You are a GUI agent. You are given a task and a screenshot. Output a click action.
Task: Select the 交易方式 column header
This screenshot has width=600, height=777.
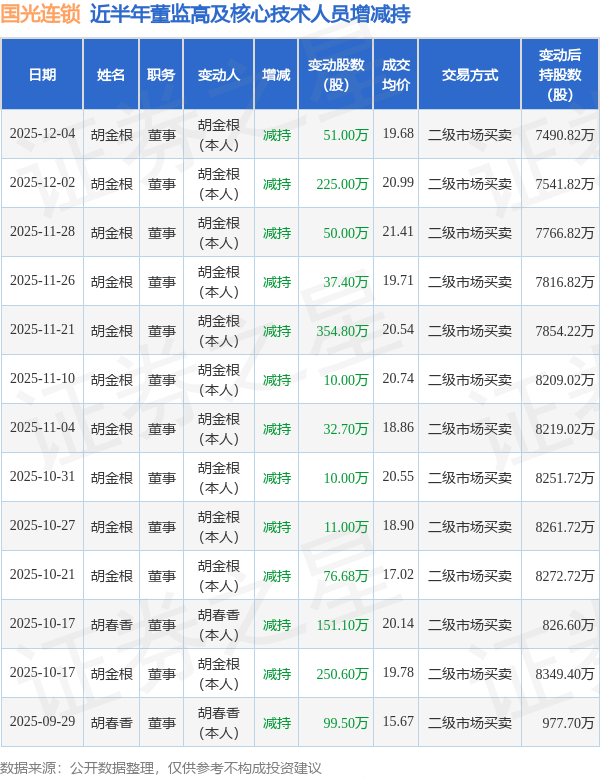(470, 75)
